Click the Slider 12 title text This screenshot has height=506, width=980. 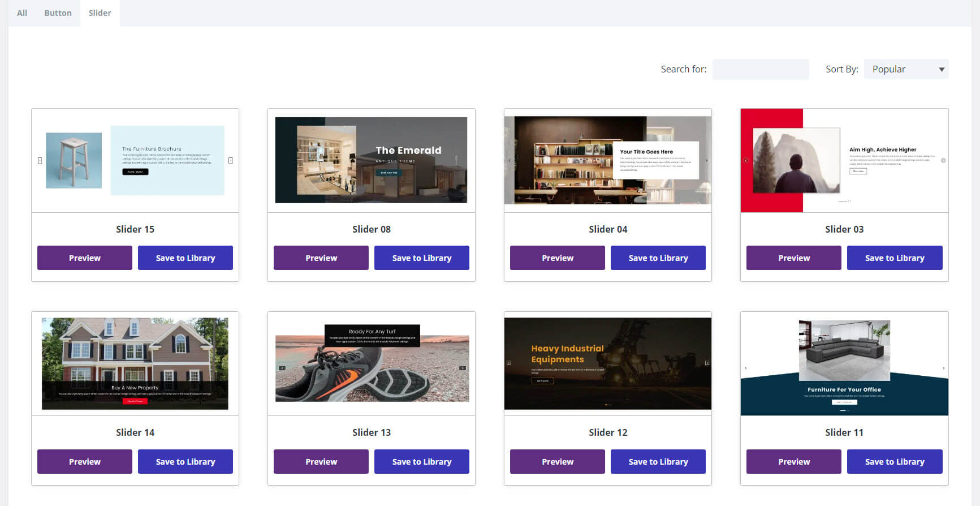608,432
